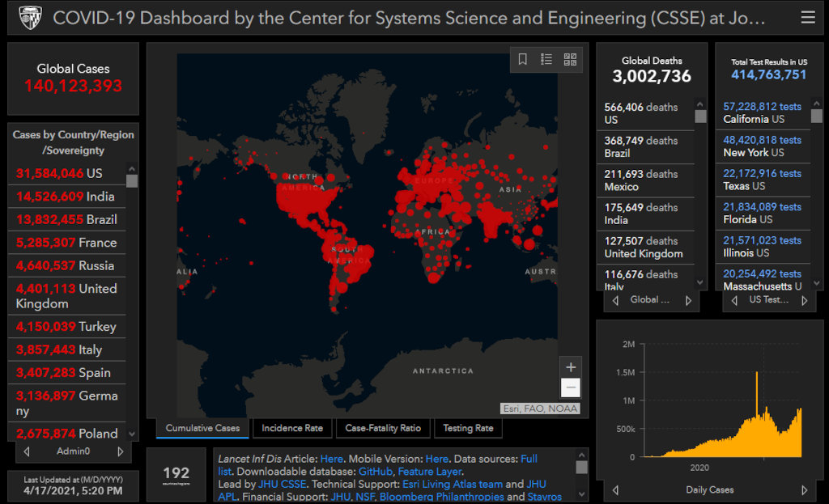Click the left arrow beside Daily Cases chart
This screenshot has height=504, width=829.
(x=615, y=489)
